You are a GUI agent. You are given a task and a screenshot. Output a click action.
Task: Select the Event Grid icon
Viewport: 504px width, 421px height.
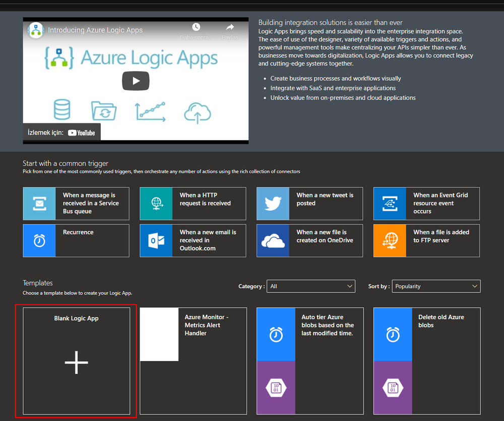tap(390, 203)
